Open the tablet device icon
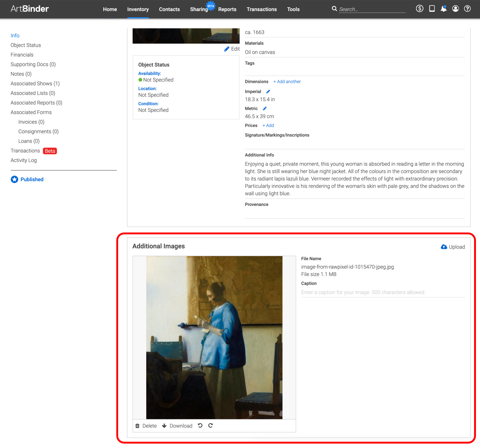Image resolution: width=480 pixels, height=448 pixels. pyautogui.click(x=432, y=8)
